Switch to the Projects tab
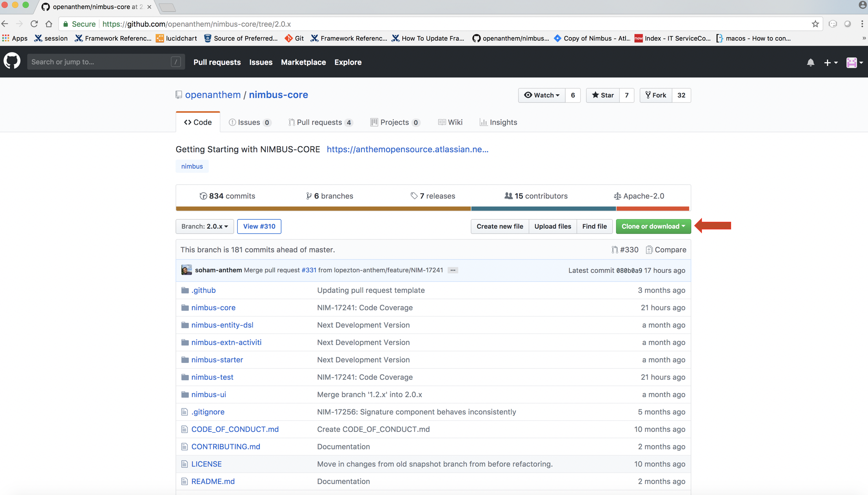Image resolution: width=868 pixels, height=495 pixels. tap(395, 122)
